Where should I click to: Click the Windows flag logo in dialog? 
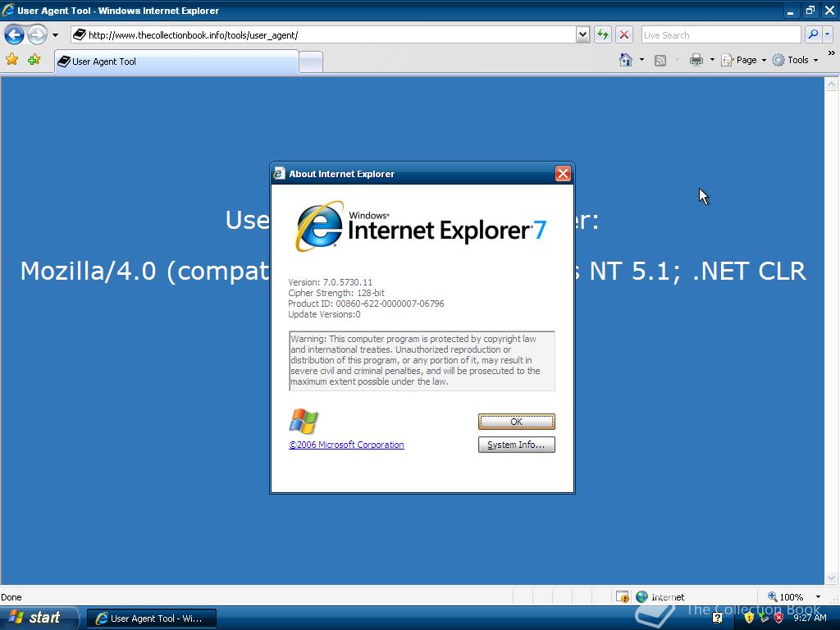[304, 421]
